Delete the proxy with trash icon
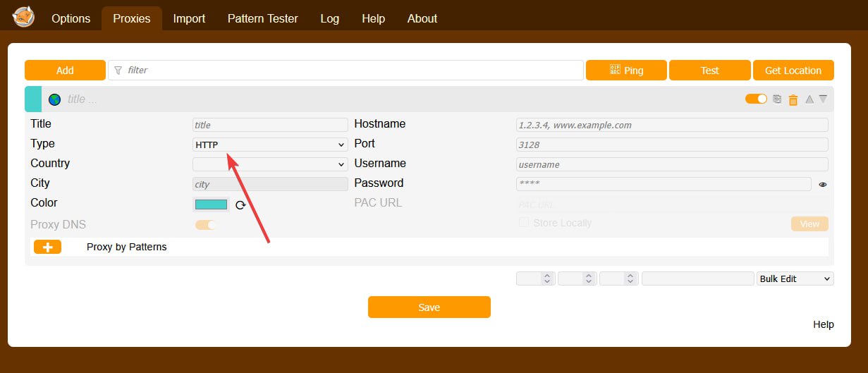The image size is (868, 373). [793, 100]
